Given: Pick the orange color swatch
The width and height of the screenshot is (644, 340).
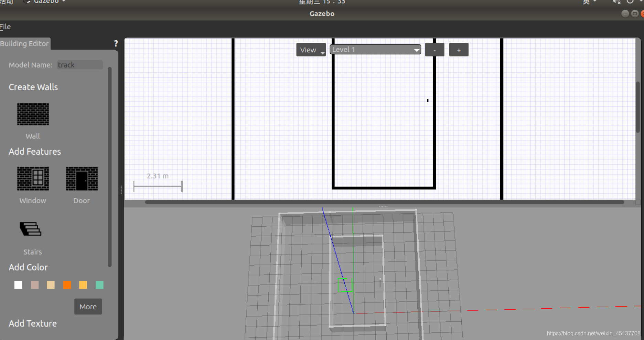Looking at the screenshot, I should (67, 285).
